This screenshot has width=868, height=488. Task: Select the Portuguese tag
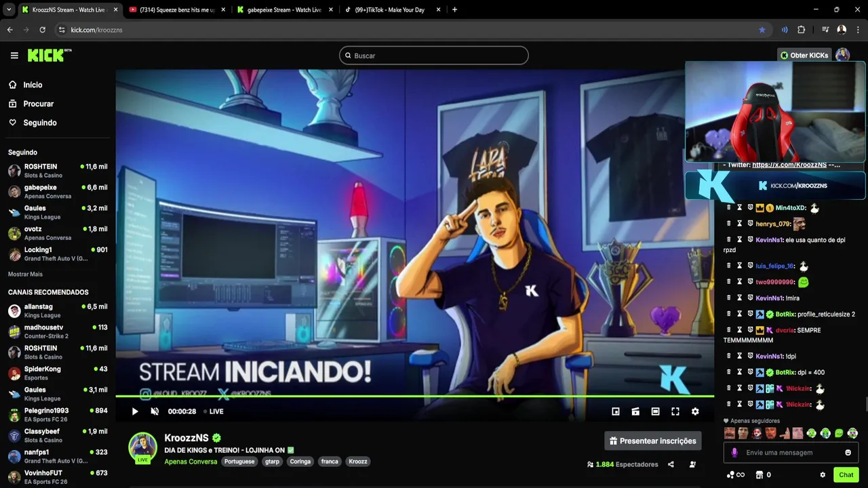point(239,462)
